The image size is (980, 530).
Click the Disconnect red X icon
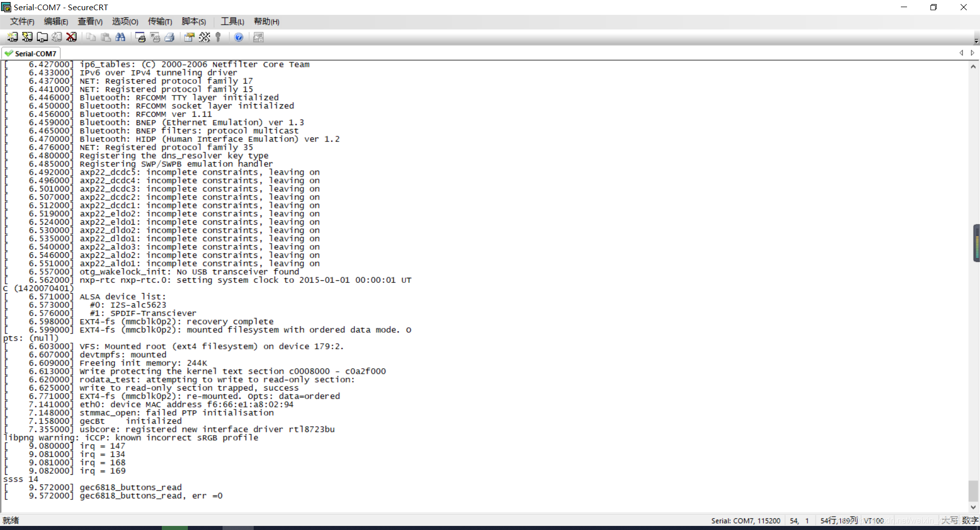point(71,37)
